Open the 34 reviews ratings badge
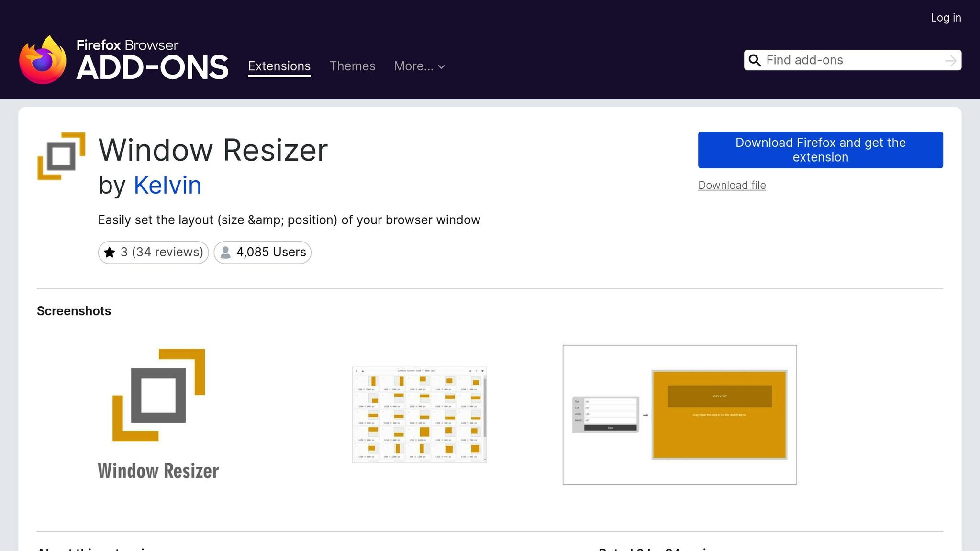This screenshot has width=980, height=551. pyautogui.click(x=153, y=252)
